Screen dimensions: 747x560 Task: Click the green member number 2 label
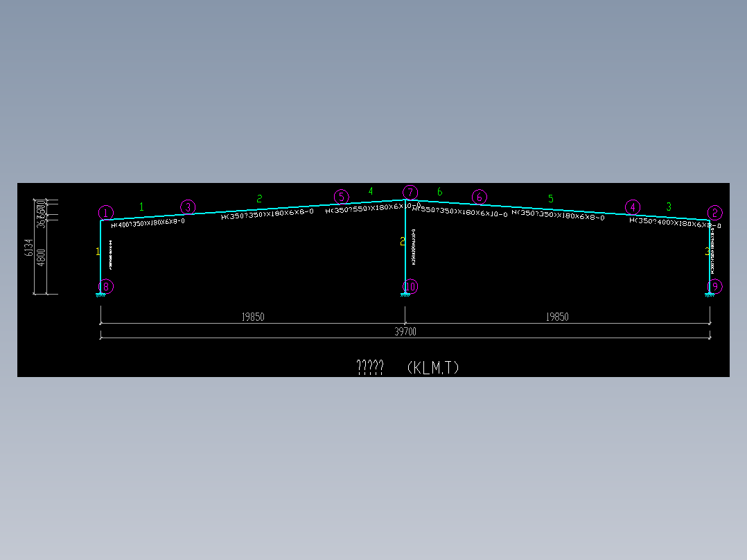[x=258, y=198]
